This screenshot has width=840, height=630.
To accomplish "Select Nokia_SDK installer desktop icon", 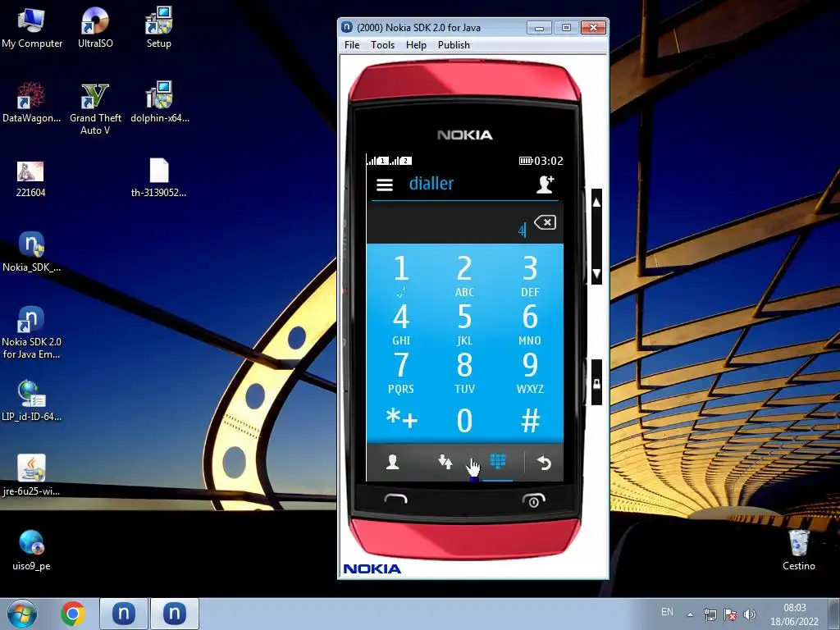I will [31, 252].
